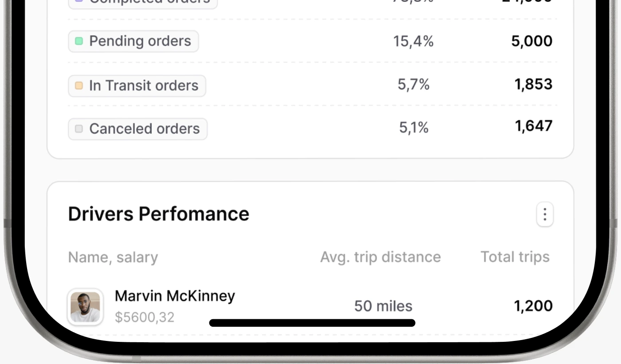Sort by Name, salary column header
621x364 pixels.
coord(113,257)
